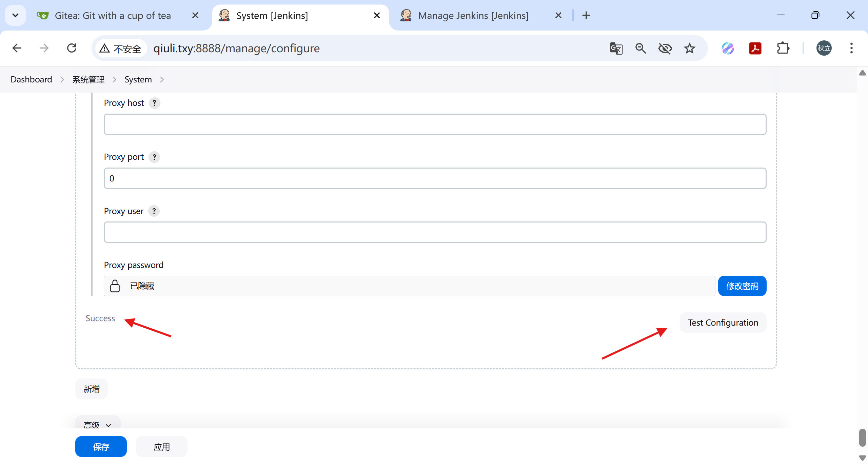Click the Adobe Acrobat extension icon
The height and width of the screenshot is (464, 868).
755,49
